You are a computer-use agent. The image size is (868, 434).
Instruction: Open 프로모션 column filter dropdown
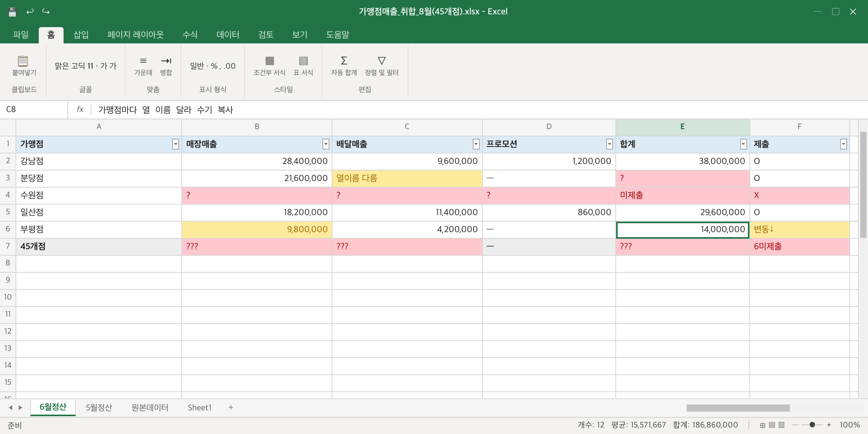coord(610,145)
